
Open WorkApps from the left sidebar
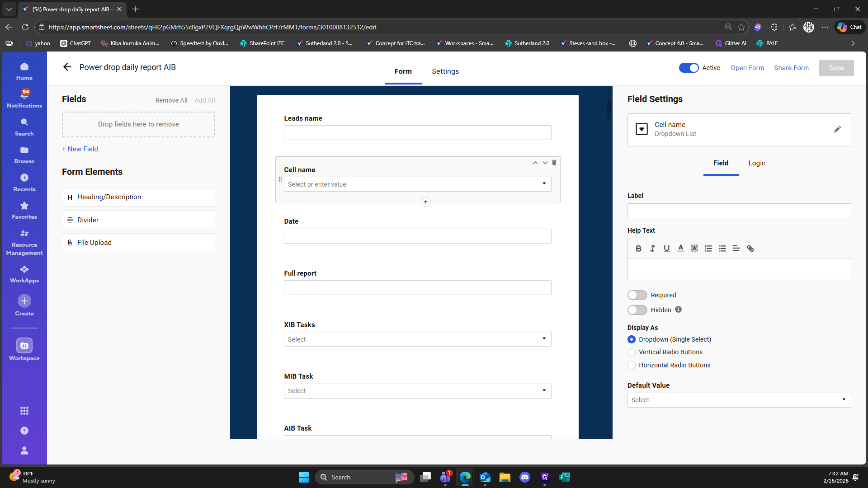point(24,274)
